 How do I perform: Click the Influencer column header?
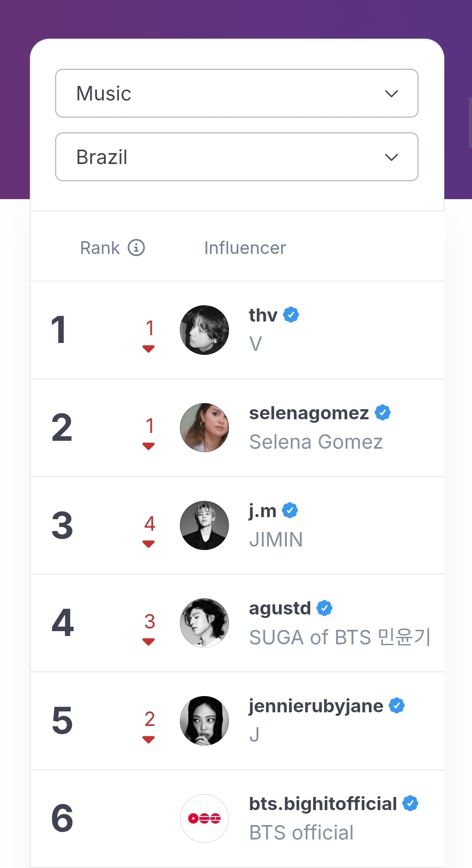[245, 248]
